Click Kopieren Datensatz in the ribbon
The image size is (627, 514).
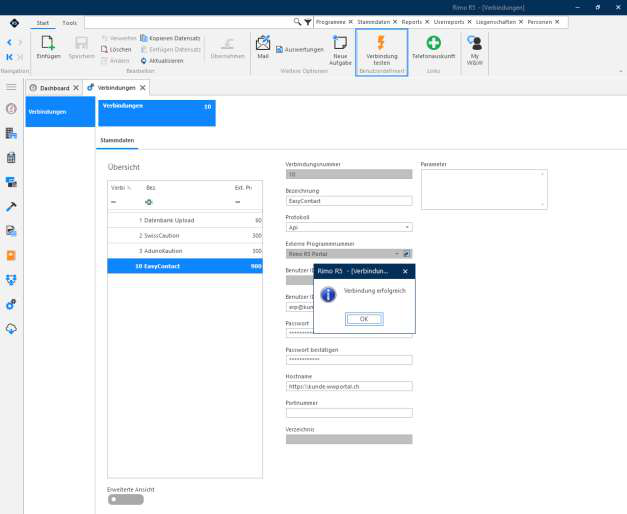170,38
